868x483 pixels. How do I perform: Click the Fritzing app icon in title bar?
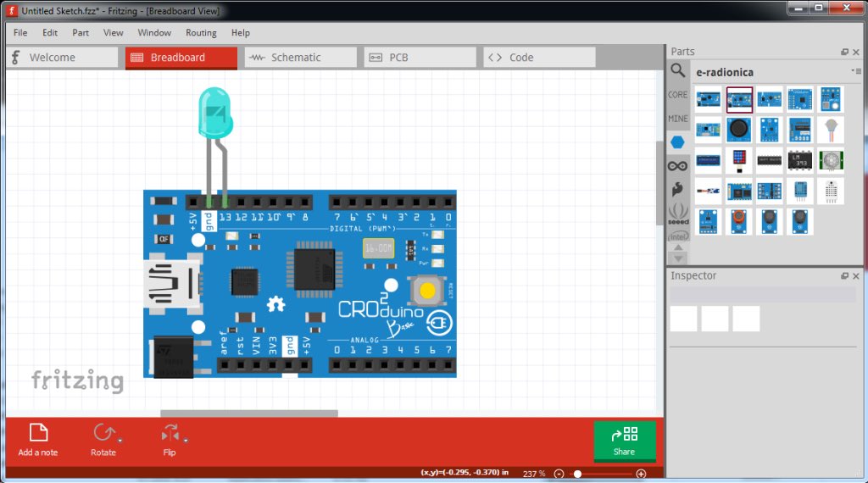(11, 10)
